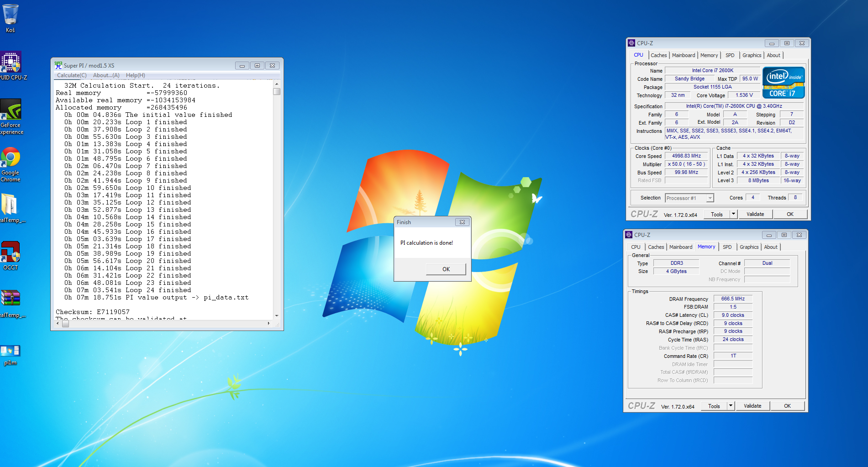Open SPD tab in top CPU-Z window
The image size is (868, 467).
(x=730, y=55)
